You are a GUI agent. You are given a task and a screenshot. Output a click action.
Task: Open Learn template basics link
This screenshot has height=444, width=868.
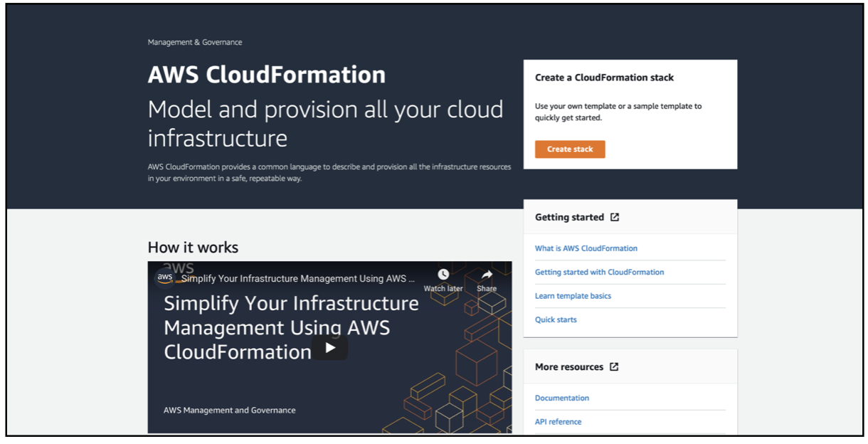coord(573,295)
